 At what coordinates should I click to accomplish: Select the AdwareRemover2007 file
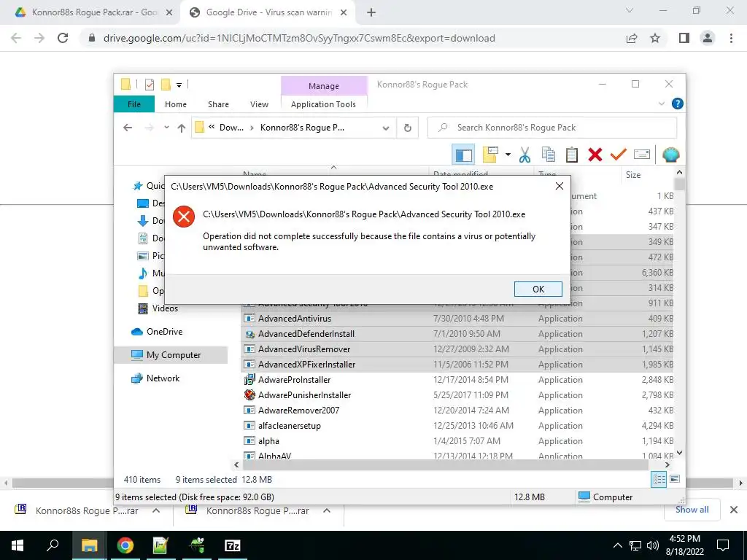(x=298, y=410)
